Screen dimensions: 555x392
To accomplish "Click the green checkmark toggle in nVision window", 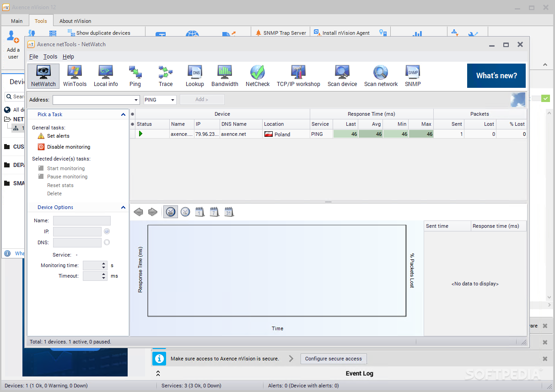I will coord(545,98).
